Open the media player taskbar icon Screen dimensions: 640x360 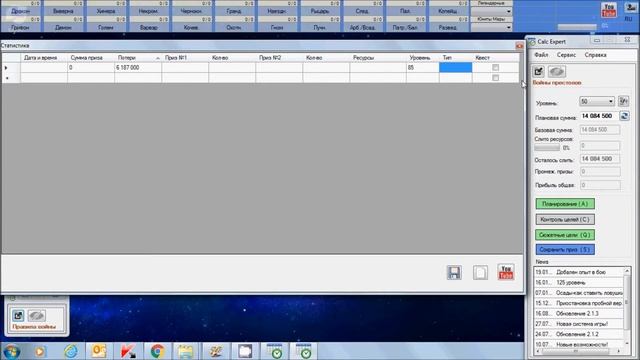(x=40, y=351)
